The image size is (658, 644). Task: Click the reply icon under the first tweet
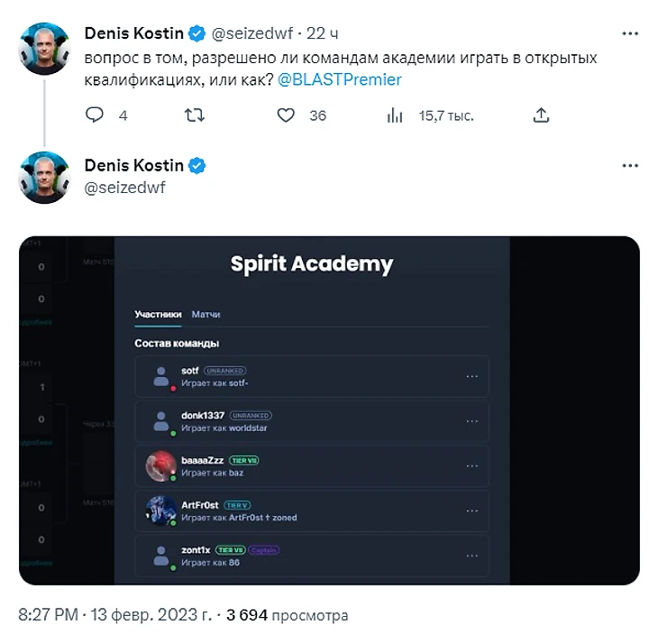coord(95,115)
